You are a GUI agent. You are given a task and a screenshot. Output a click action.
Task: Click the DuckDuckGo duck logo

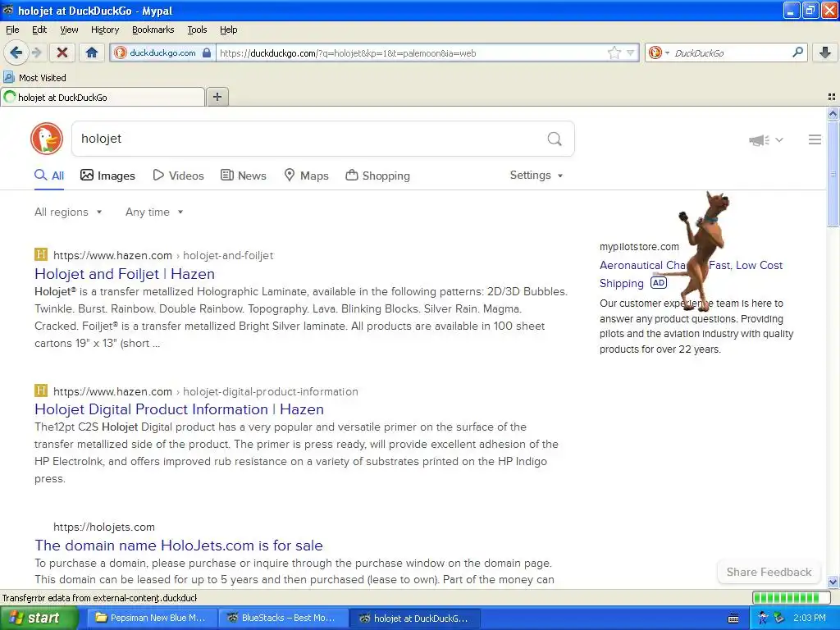coord(47,139)
